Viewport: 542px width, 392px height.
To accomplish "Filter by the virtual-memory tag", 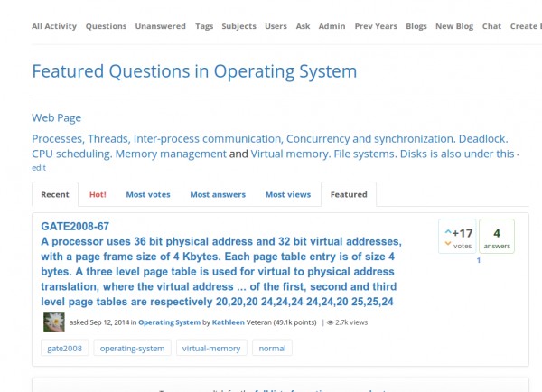I will 210,348.
